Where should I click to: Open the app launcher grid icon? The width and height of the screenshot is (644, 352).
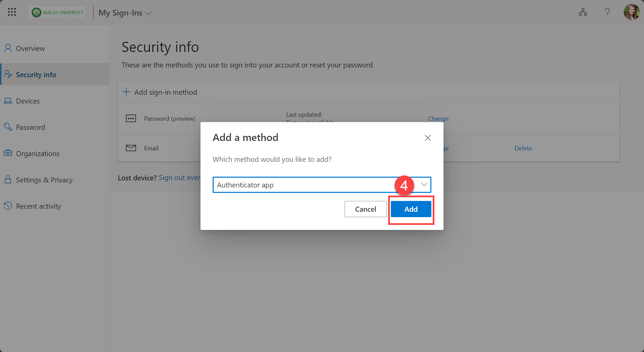(x=12, y=12)
